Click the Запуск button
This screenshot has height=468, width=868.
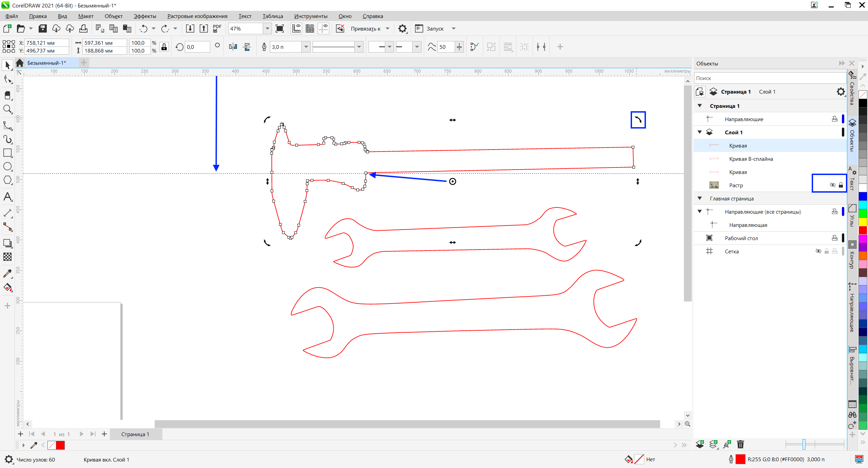435,29
